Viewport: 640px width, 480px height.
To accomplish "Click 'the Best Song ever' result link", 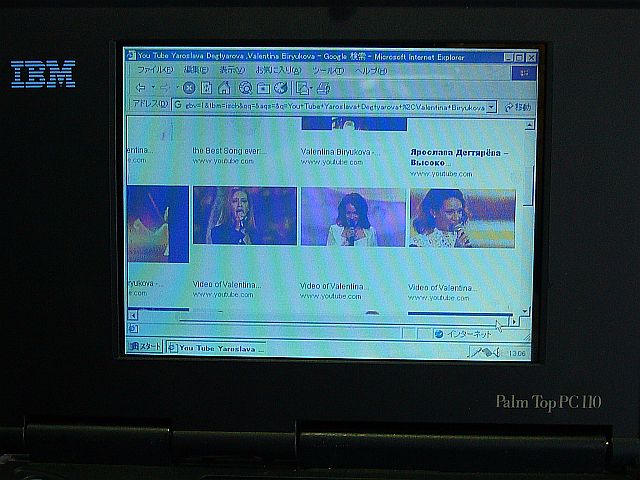I will pos(229,151).
